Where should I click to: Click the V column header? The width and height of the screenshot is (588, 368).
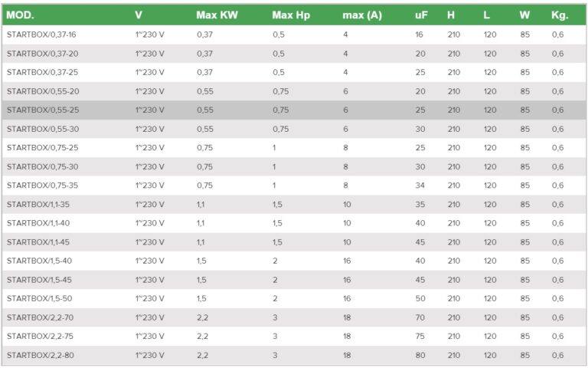[139, 15]
